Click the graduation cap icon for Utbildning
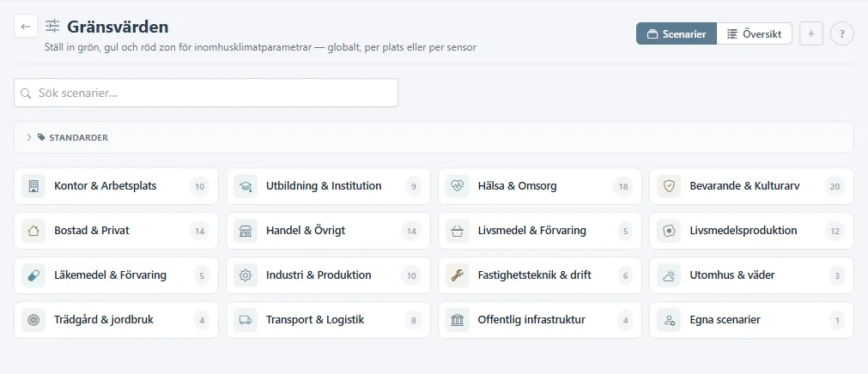The height and width of the screenshot is (374, 868). point(246,186)
